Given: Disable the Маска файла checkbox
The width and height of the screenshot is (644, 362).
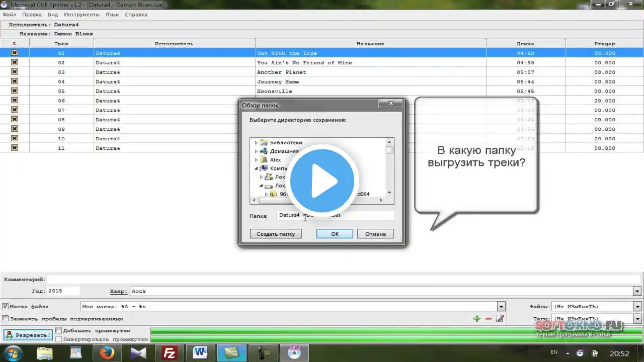Looking at the screenshot, I should pos(6,306).
